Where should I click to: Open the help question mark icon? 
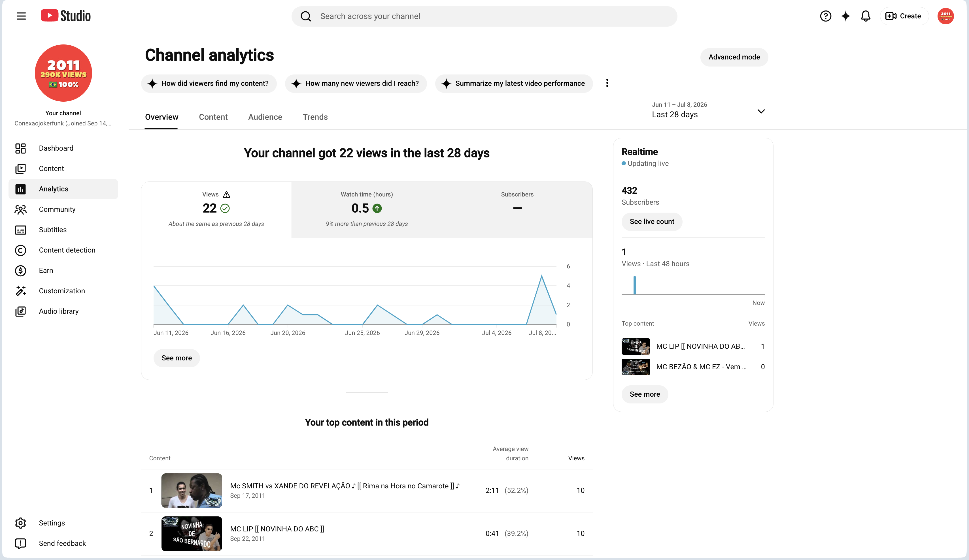click(x=825, y=16)
